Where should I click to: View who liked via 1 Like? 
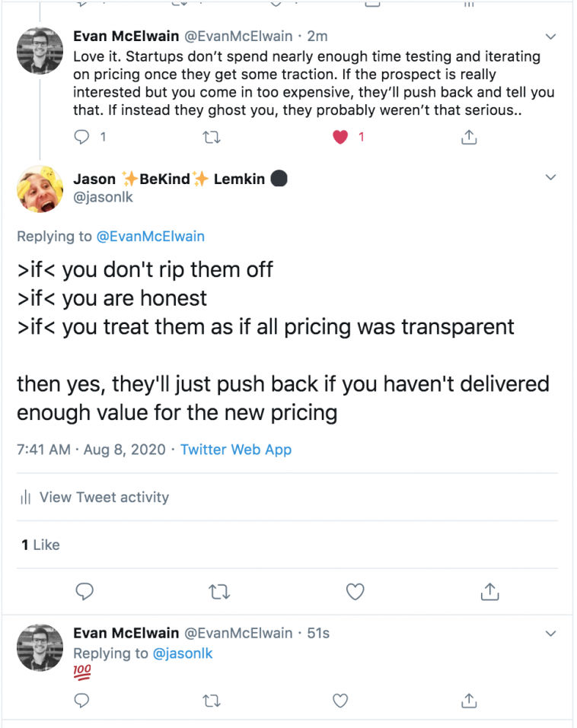tap(40, 545)
